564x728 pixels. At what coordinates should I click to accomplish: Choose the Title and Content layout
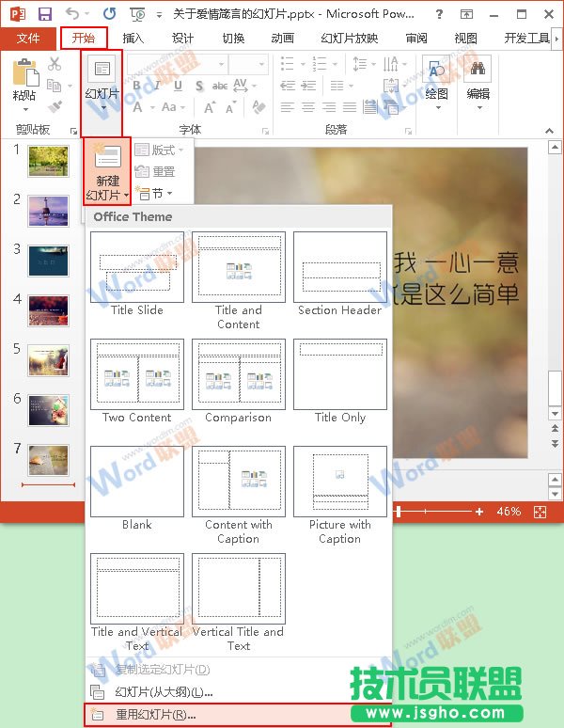point(239,281)
